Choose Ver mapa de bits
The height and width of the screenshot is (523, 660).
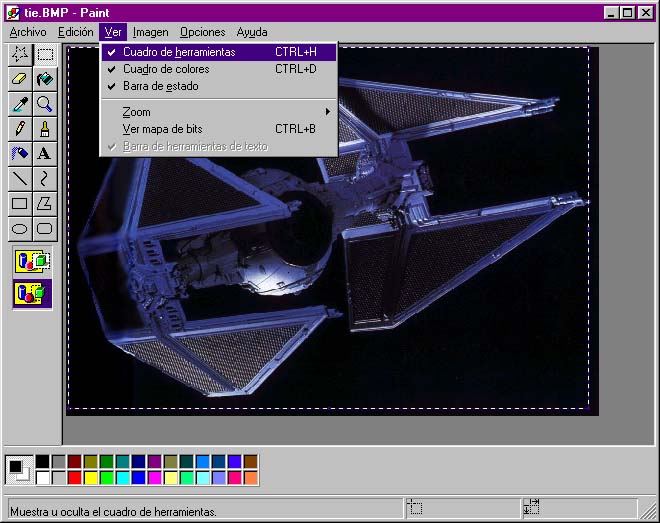[x=219, y=129]
